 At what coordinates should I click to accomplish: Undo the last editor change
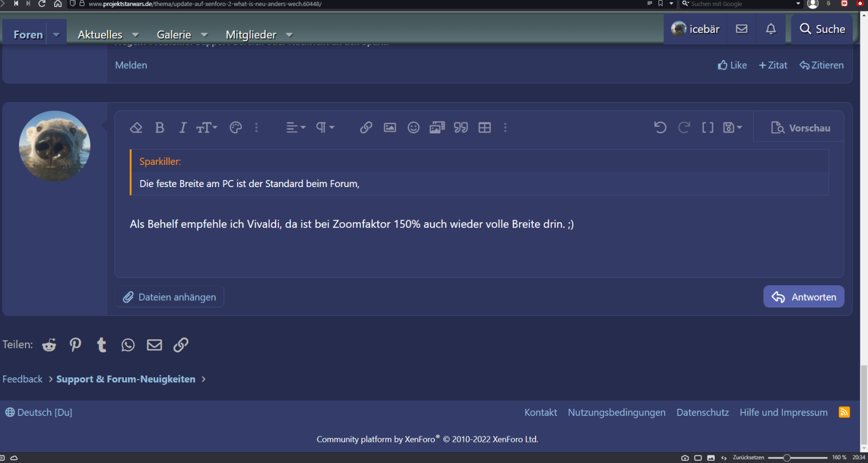pyautogui.click(x=660, y=128)
